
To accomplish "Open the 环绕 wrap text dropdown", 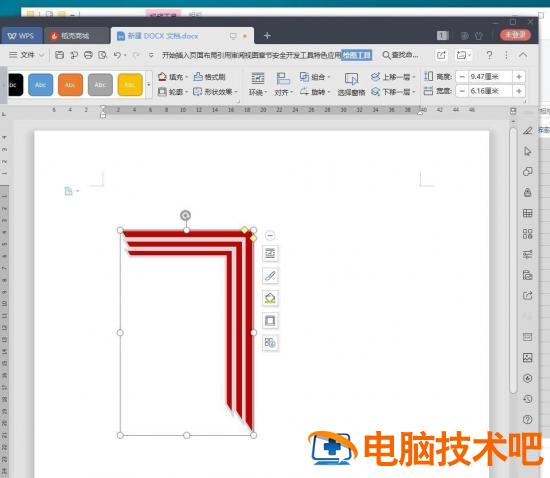I will [x=258, y=84].
